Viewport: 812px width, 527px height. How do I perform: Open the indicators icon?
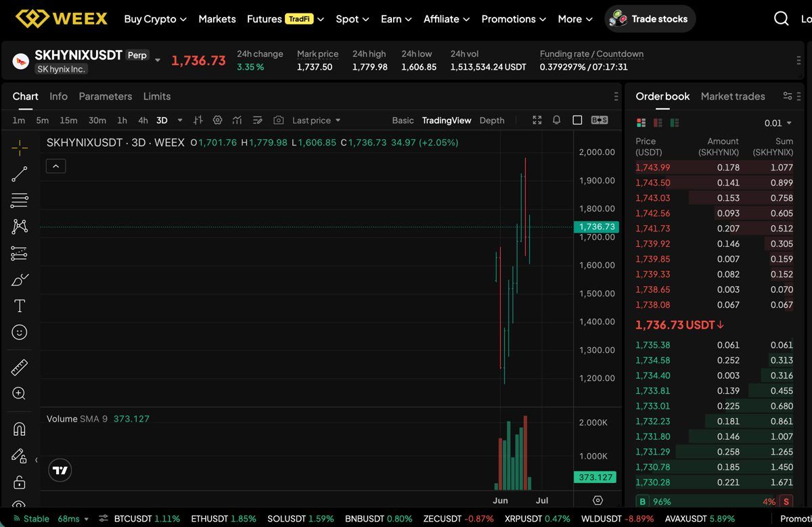pyautogui.click(x=237, y=120)
